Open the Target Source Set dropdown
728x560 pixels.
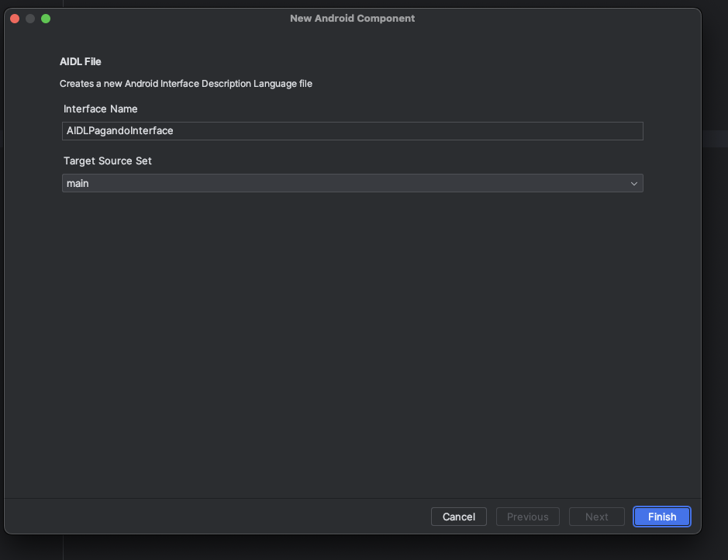[352, 183]
